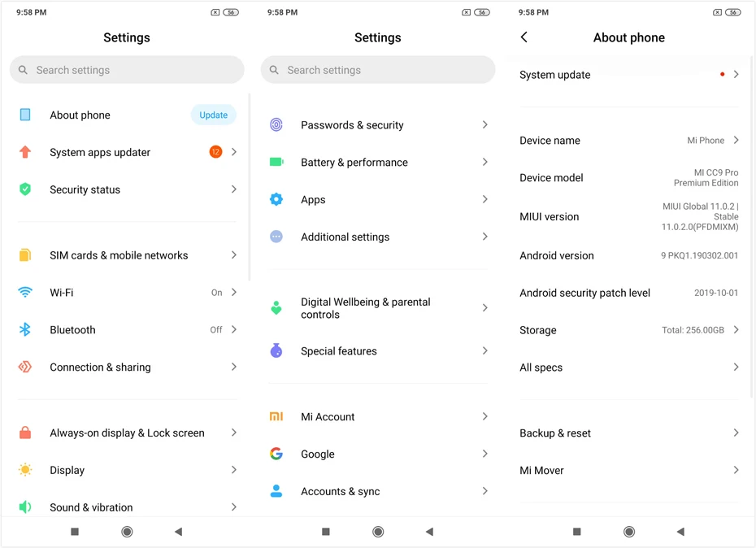
Task: Tap the lock icon for Always-on display
Action: tap(25, 433)
